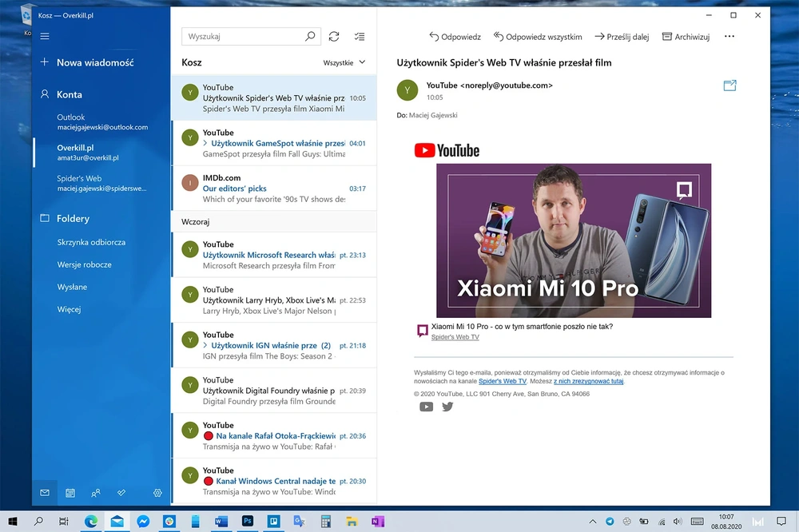The height and width of the screenshot is (532, 799).
Task: Open Translator app from taskbar
Action: pyautogui.click(x=299, y=522)
